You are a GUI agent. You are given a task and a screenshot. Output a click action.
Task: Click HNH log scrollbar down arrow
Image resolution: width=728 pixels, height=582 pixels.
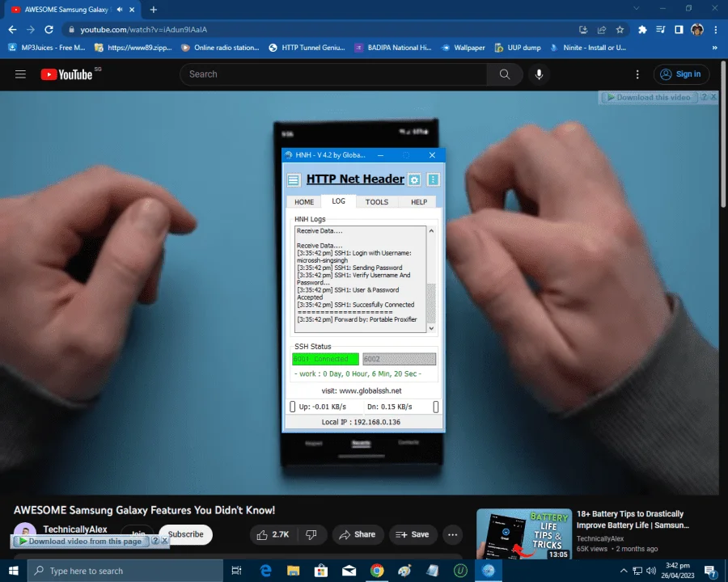431,328
